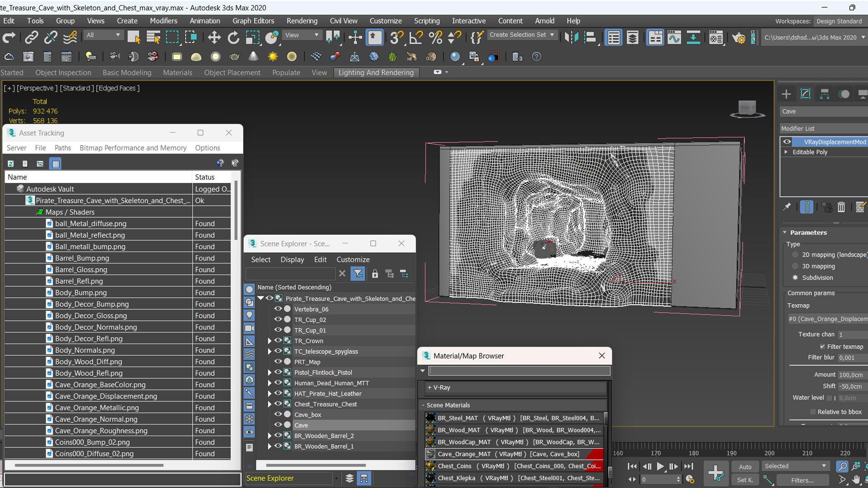Viewport: 868px width, 488px height.
Task: Expand the TR_Crown tree item
Action: point(270,341)
